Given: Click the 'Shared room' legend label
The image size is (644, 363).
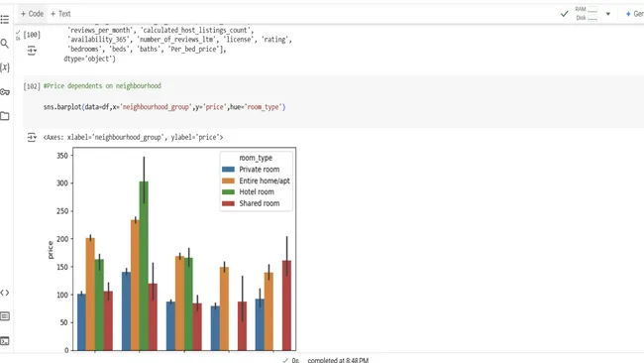Looking at the screenshot, I should (x=260, y=203).
